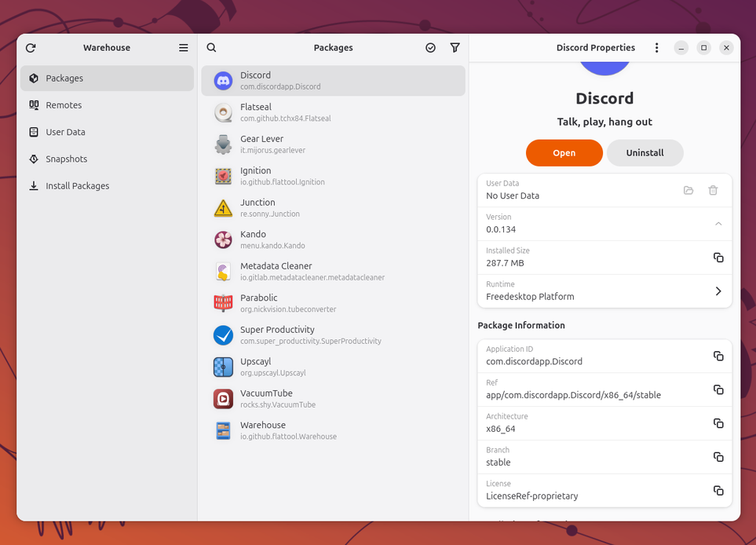The height and width of the screenshot is (545, 756).
Task: Open Discord Properties three-dot menu
Action: (656, 48)
